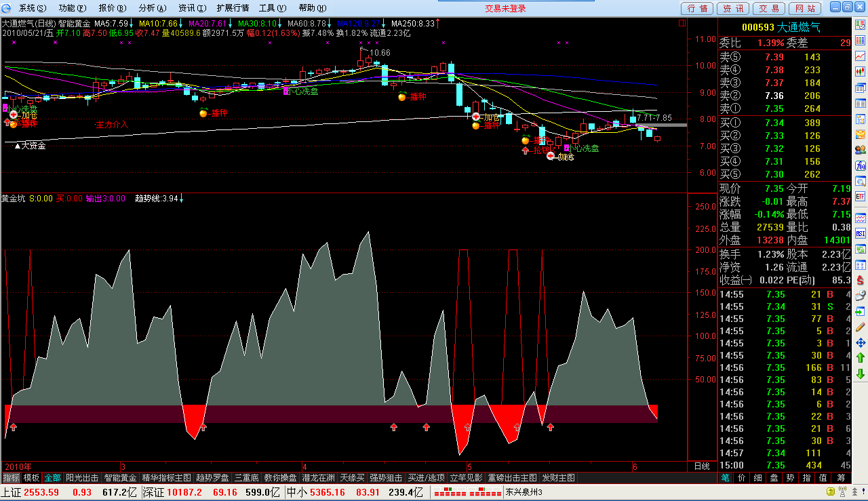The image size is (868, 501).
Task: Open the red dollar sign finance icon
Action: (860, 280)
